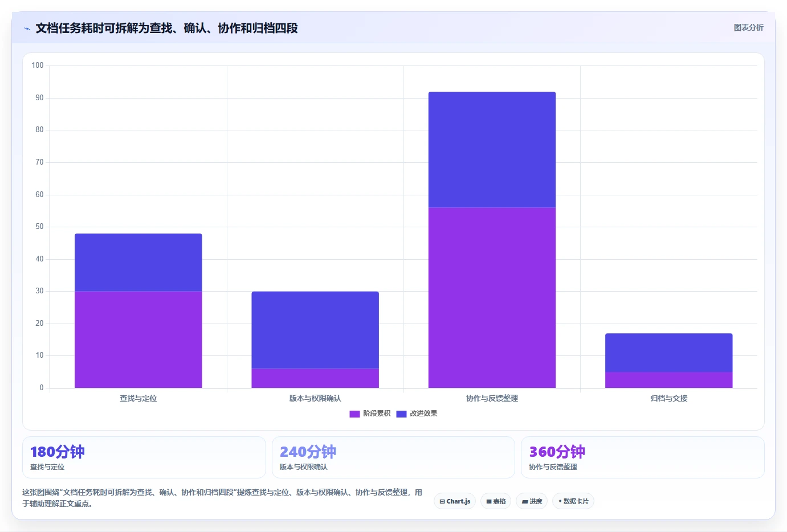Click the purple 阶段累积 bar for 协作与反馈整理

click(x=492, y=298)
